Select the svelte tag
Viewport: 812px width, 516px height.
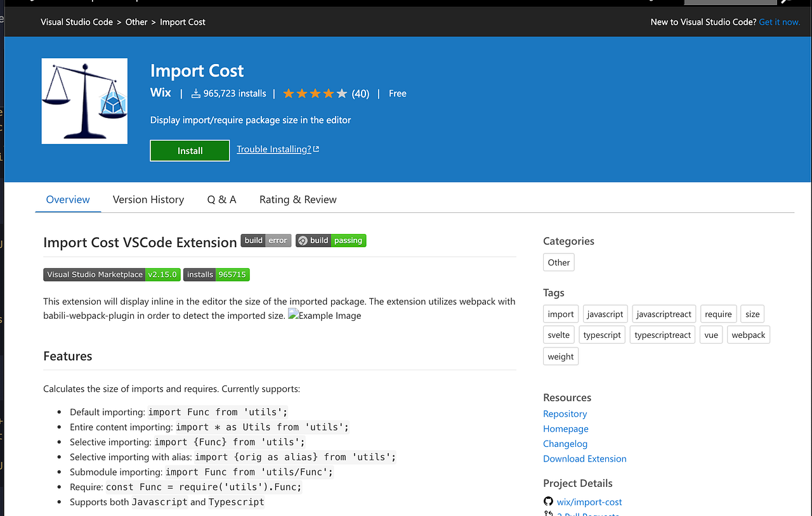point(559,335)
